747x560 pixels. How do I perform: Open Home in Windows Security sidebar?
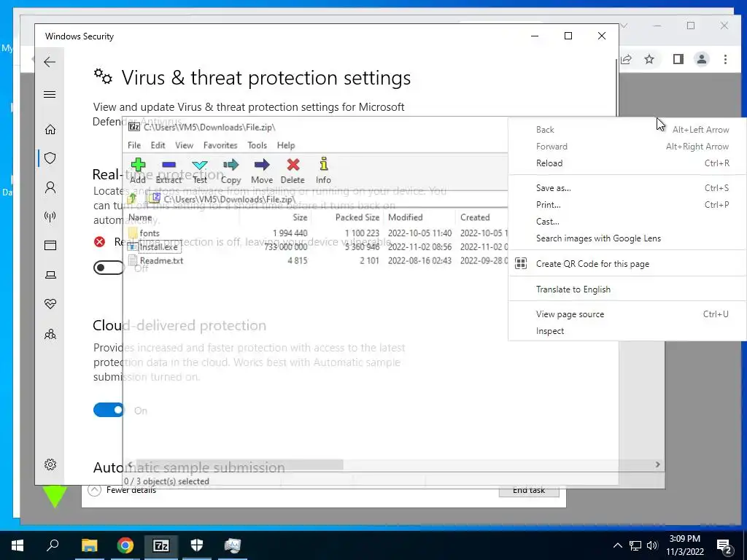(50, 130)
